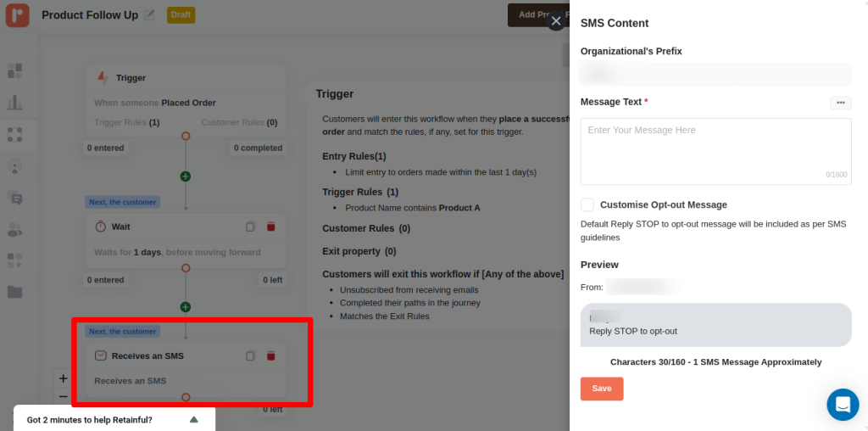868x431 pixels.
Task: Zoom out the workflow canvas
Action: pos(63,396)
